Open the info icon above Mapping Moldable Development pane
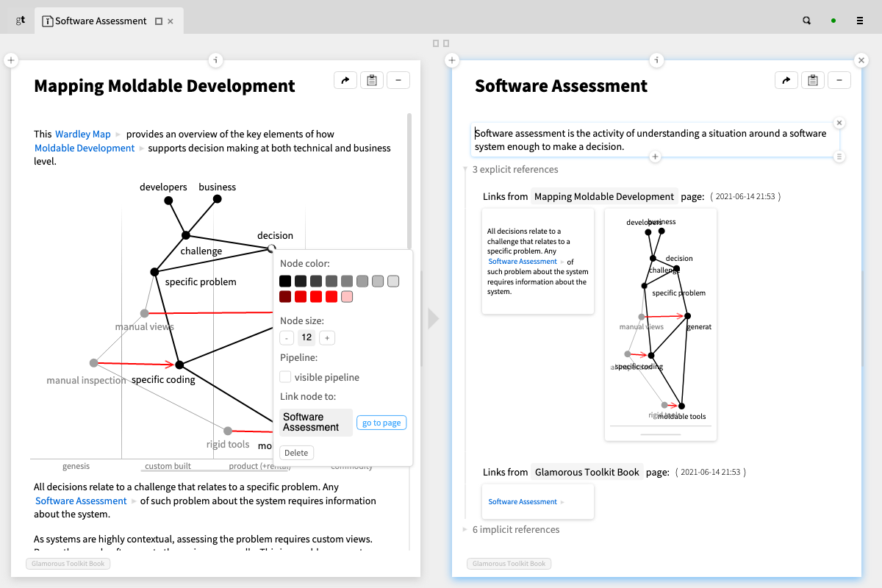 point(215,60)
